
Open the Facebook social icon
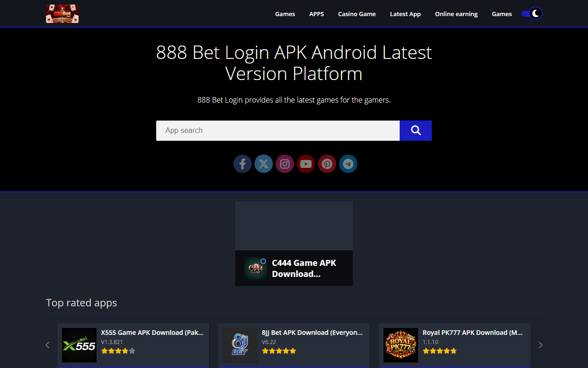(243, 164)
